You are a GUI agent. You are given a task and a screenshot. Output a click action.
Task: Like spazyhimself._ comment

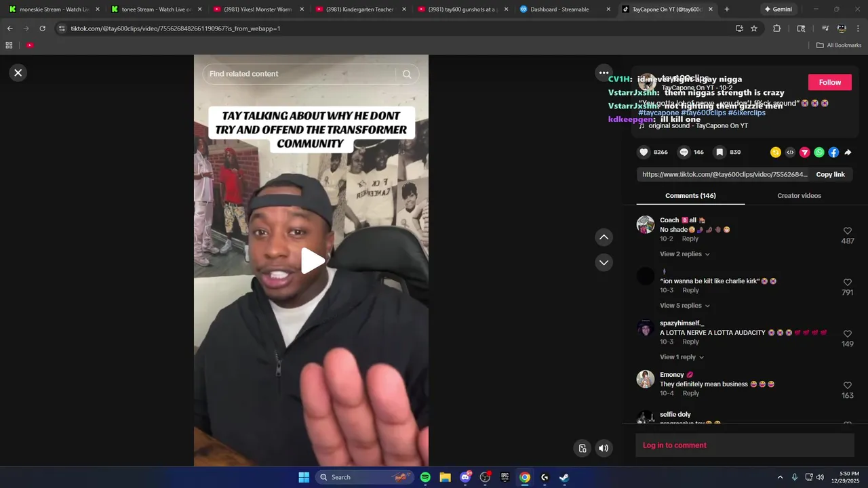coord(847,334)
